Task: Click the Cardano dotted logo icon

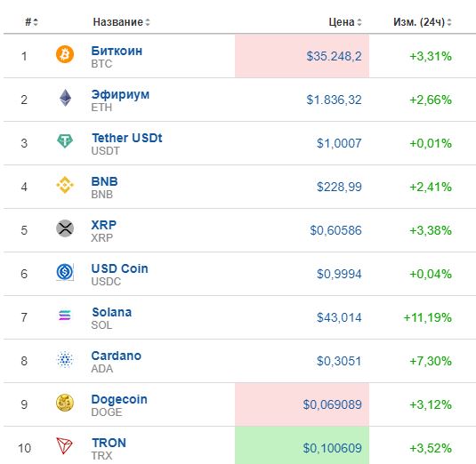Action: pyautogui.click(x=65, y=359)
